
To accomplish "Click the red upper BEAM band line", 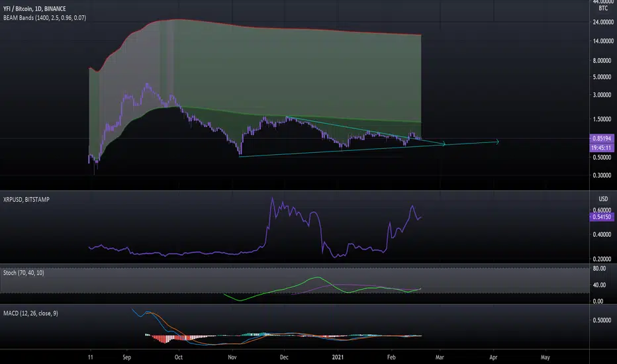I will tap(275, 28).
